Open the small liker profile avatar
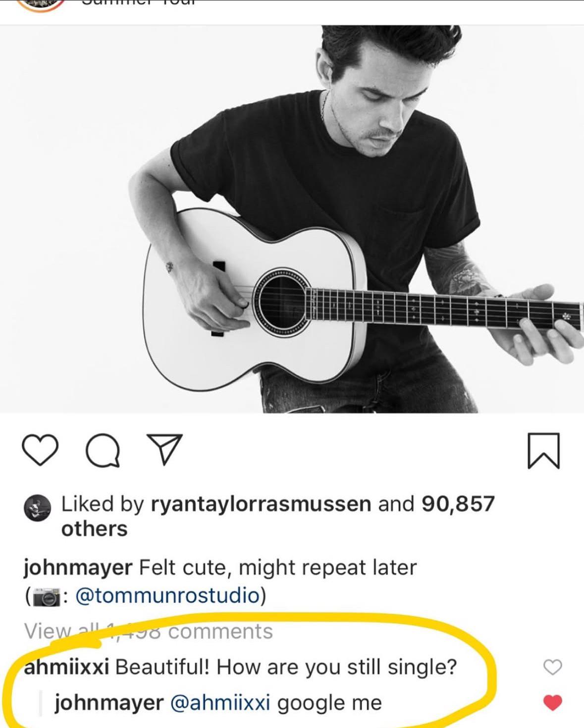The width and height of the screenshot is (584, 728). [x=37, y=508]
